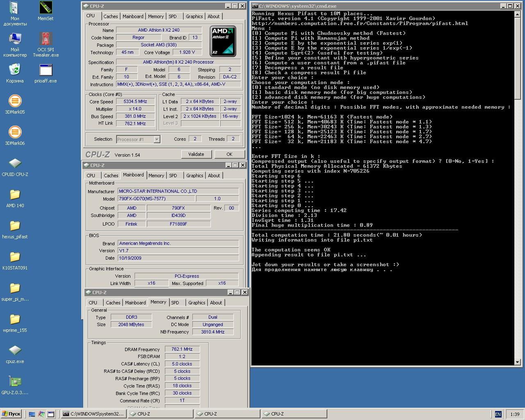Click the 790FX-GD70(MS-7577) model field

[x=156, y=199]
